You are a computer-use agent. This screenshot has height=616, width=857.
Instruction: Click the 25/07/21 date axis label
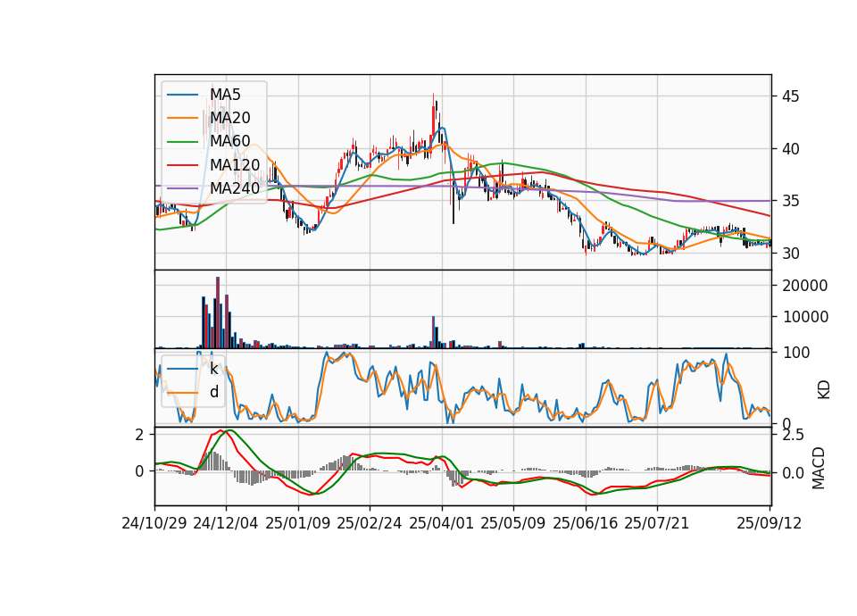tap(657, 523)
